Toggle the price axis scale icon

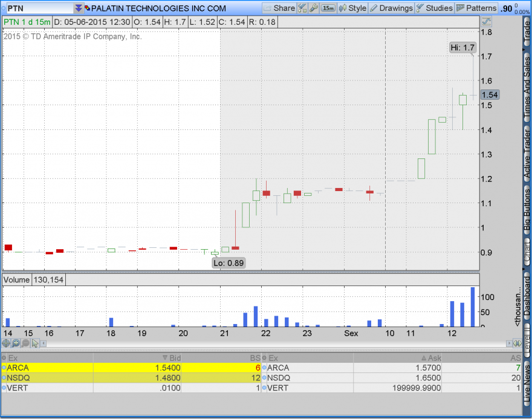(x=486, y=22)
